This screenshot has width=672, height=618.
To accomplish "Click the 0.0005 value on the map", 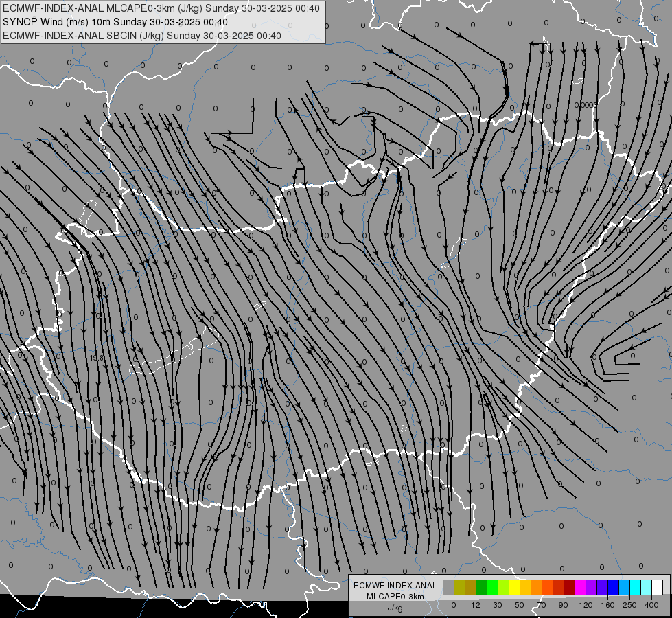I will (x=586, y=105).
